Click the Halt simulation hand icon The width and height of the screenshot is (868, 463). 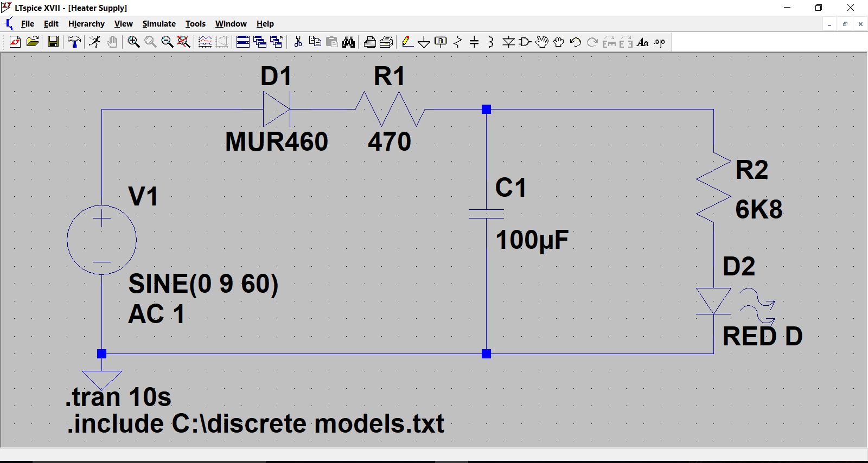(112, 42)
